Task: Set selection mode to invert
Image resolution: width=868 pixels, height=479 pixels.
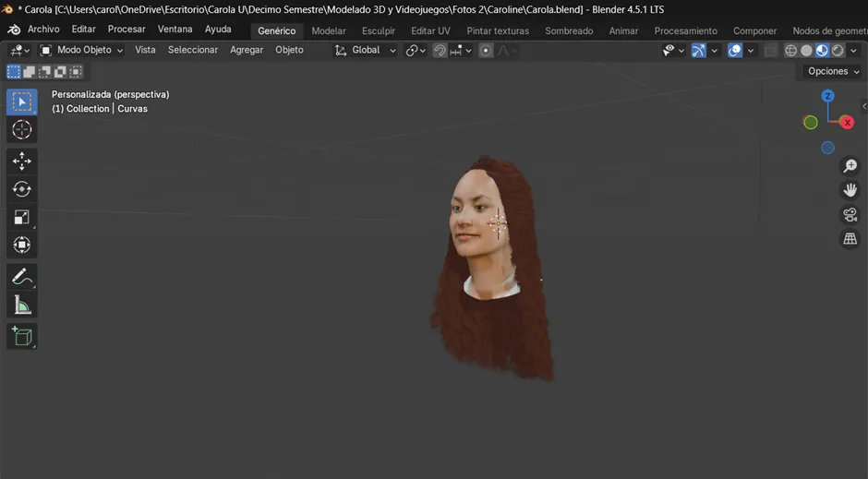Action: point(60,71)
